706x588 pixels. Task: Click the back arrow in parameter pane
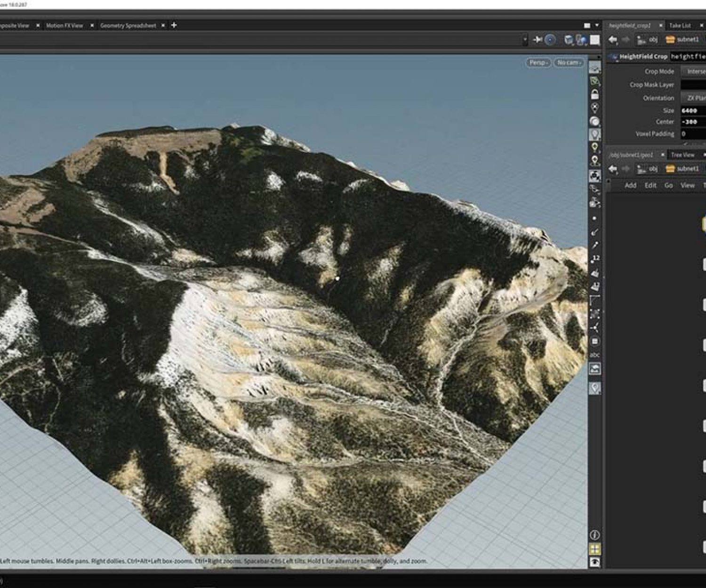tap(613, 40)
